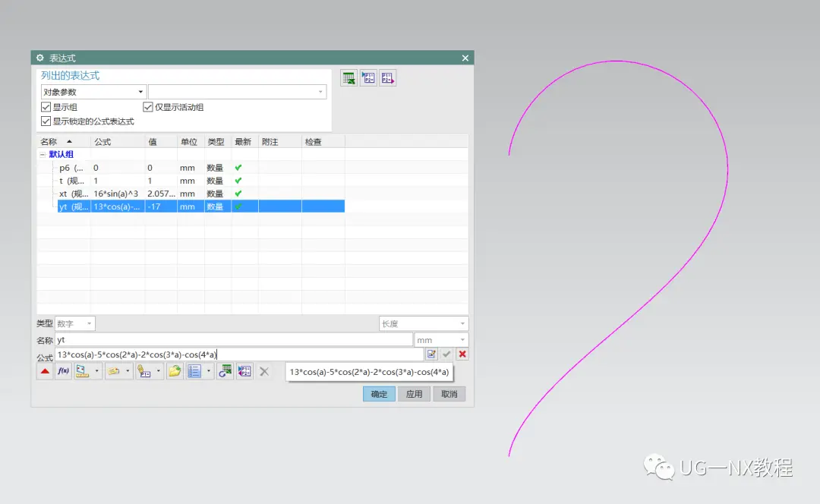Close the 表达式 dialog
This screenshot has height=504, width=820.
click(465, 58)
